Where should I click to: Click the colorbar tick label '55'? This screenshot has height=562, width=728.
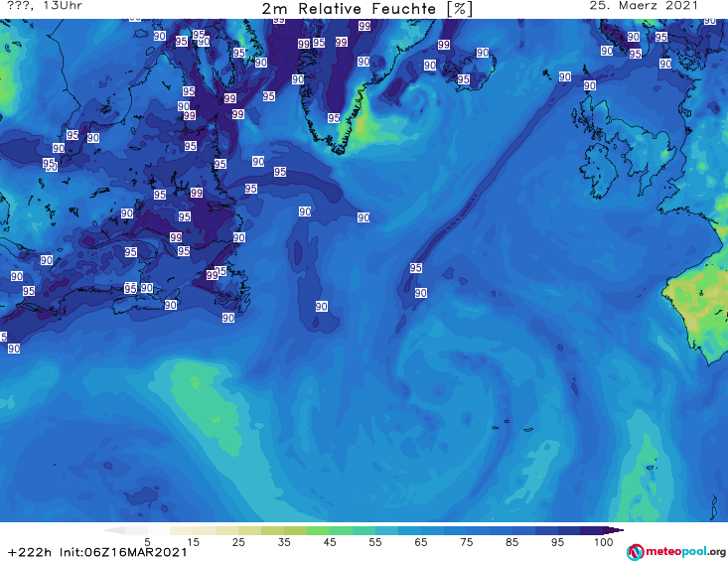click(374, 542)
